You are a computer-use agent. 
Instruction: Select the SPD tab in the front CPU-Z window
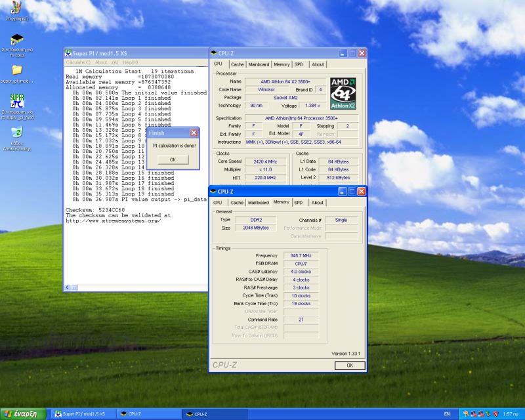[299, 203]
